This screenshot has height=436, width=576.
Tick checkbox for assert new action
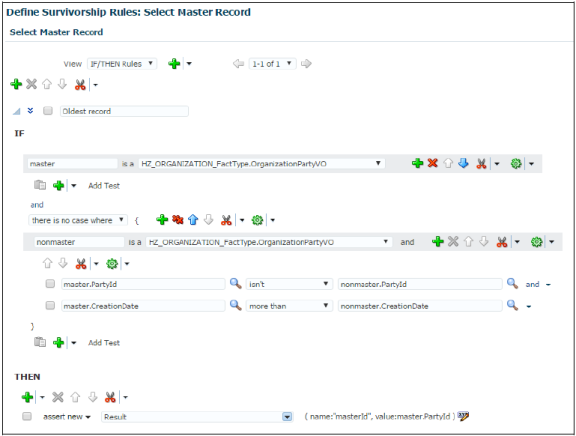pyautogui.click(x=27, y=416)
